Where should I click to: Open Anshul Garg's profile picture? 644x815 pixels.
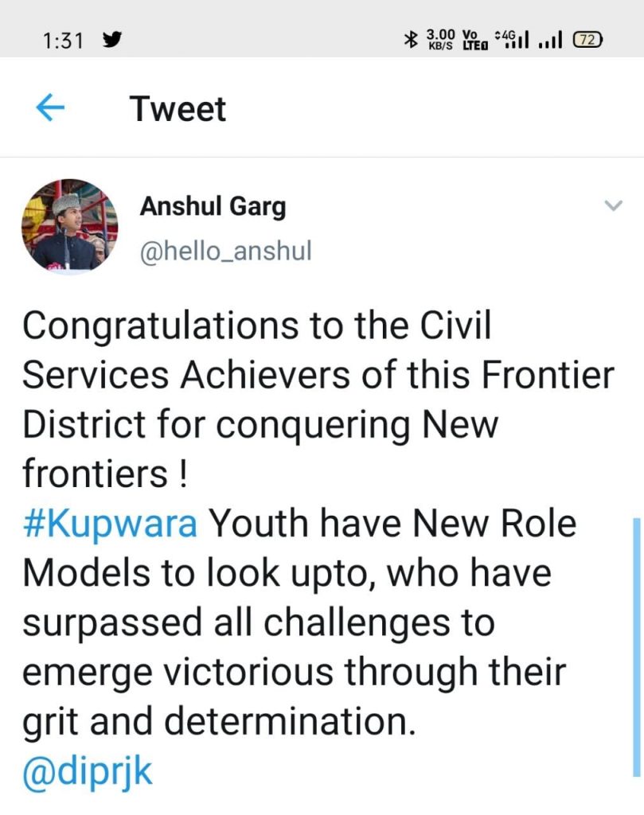69,226
